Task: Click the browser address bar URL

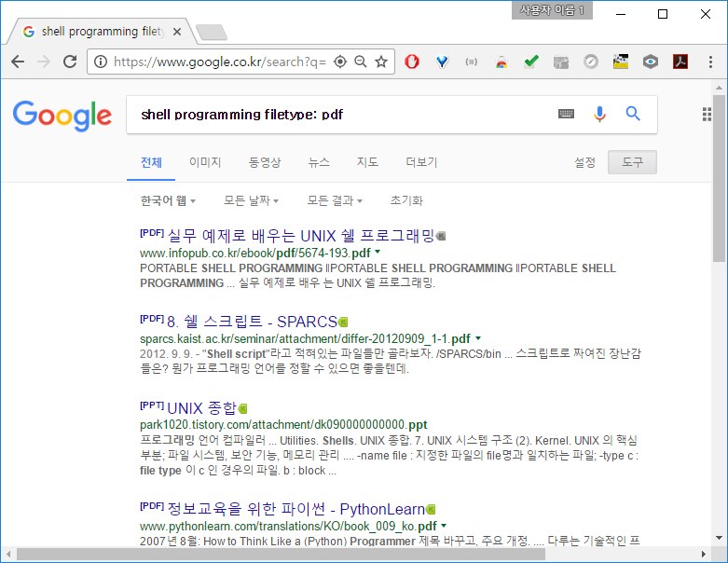Action: (x=220, y=62)
